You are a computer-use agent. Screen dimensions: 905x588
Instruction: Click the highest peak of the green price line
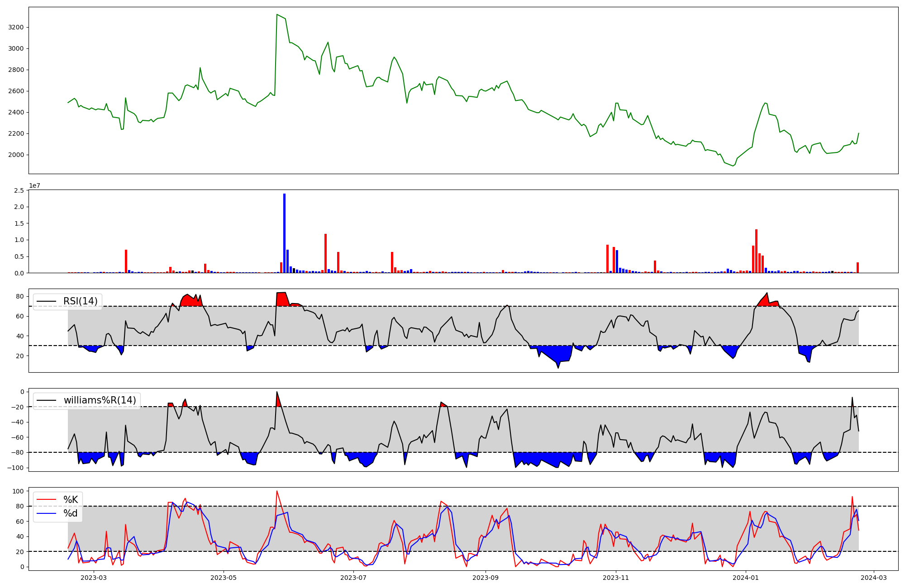(x=277, y=14)
